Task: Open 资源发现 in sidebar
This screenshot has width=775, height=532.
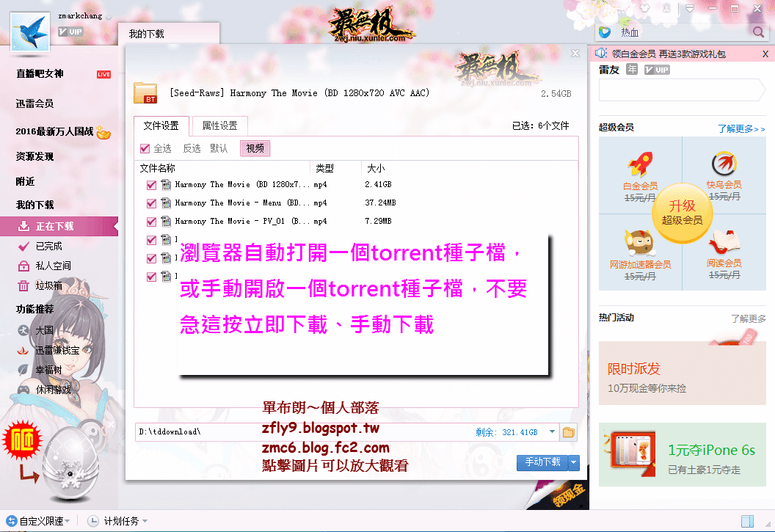Action: coord(34,156)
